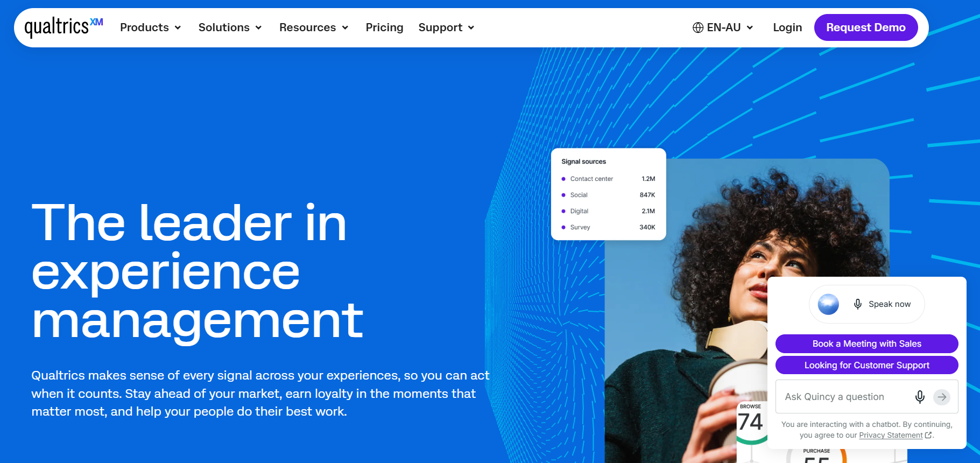Open the Privacy Statement link

tap(891, 435)
